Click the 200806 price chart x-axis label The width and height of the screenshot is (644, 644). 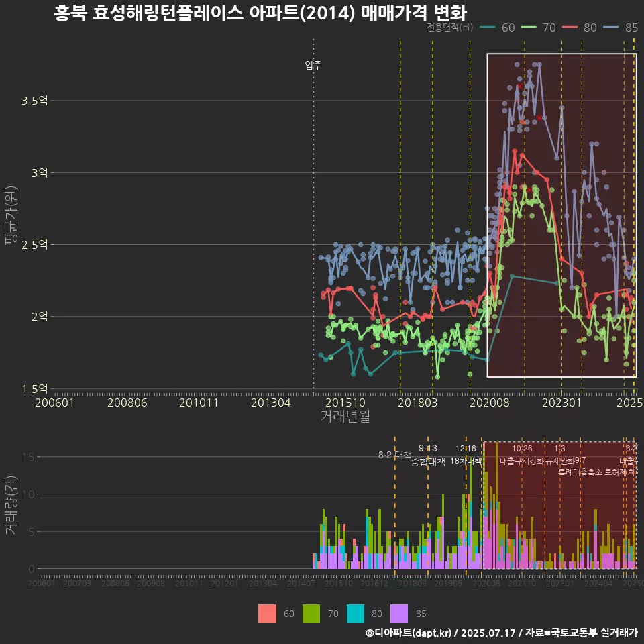[x=127, y=402]
